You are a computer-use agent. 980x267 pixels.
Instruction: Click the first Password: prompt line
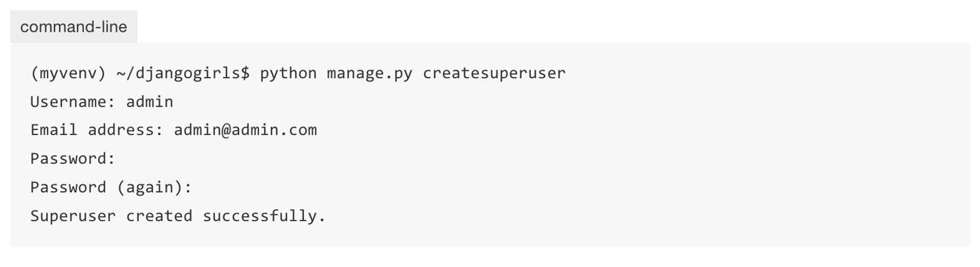(x=73, y=159)
